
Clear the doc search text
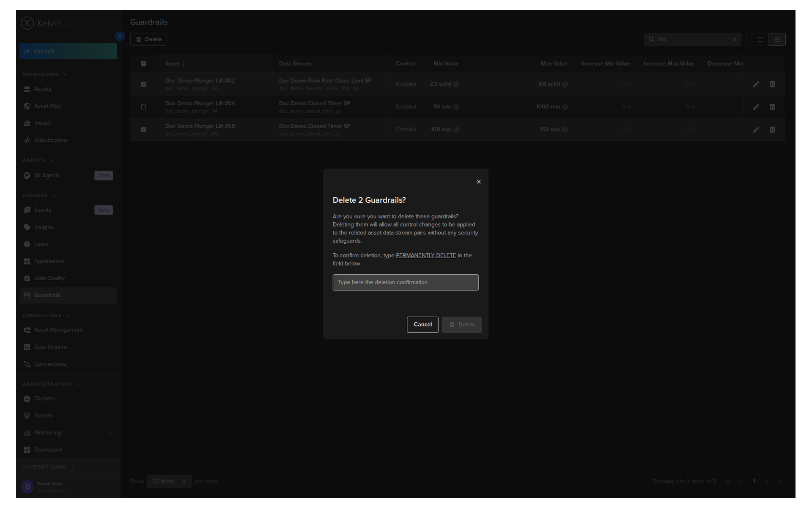[x=735, y=39]
